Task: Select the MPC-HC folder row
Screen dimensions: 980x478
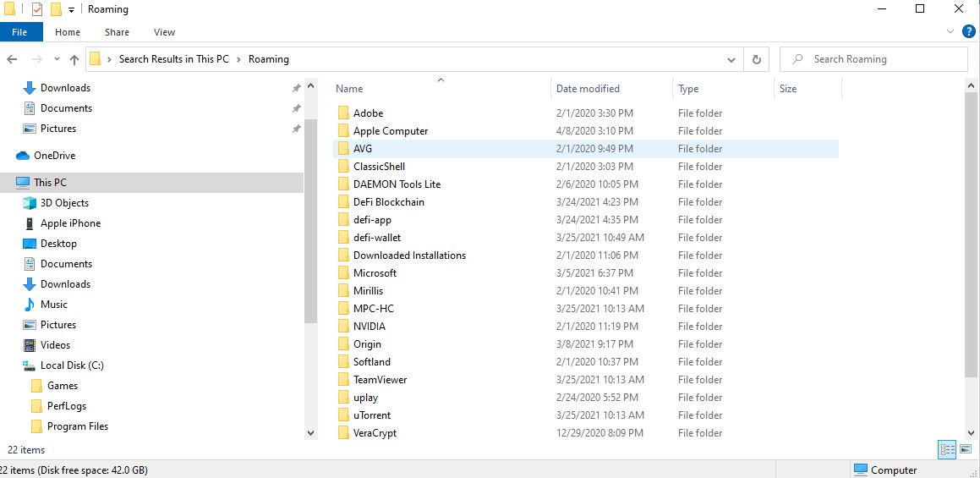Action: [x=587, y=309]
